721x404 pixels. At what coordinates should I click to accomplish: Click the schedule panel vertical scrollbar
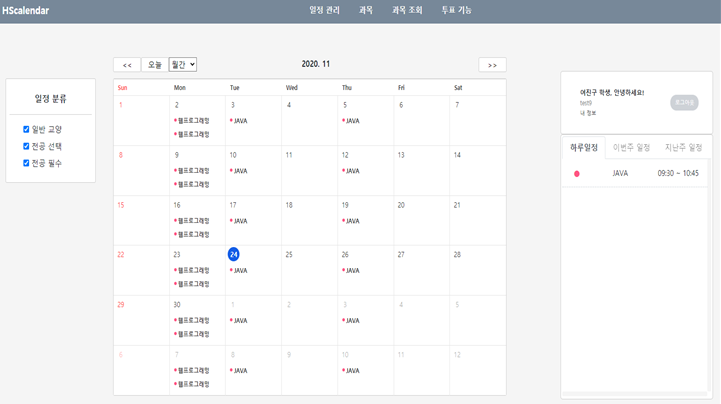(710, 276)
